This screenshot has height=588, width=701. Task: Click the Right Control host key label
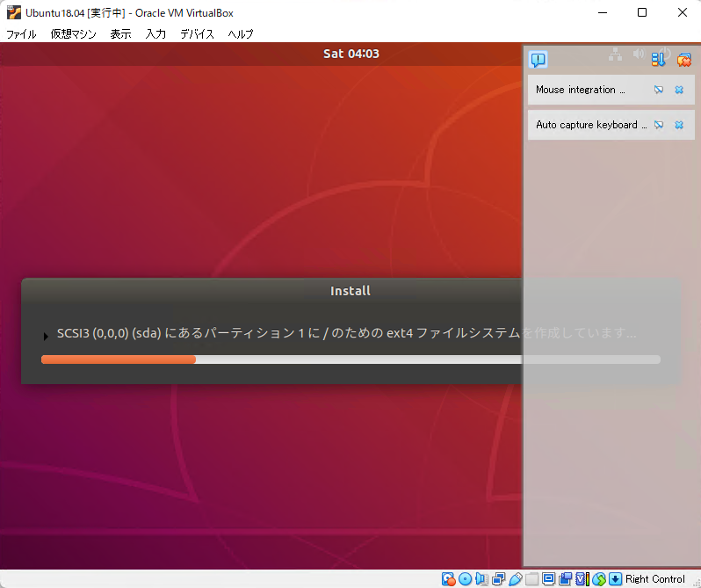[x=655, y=579]
